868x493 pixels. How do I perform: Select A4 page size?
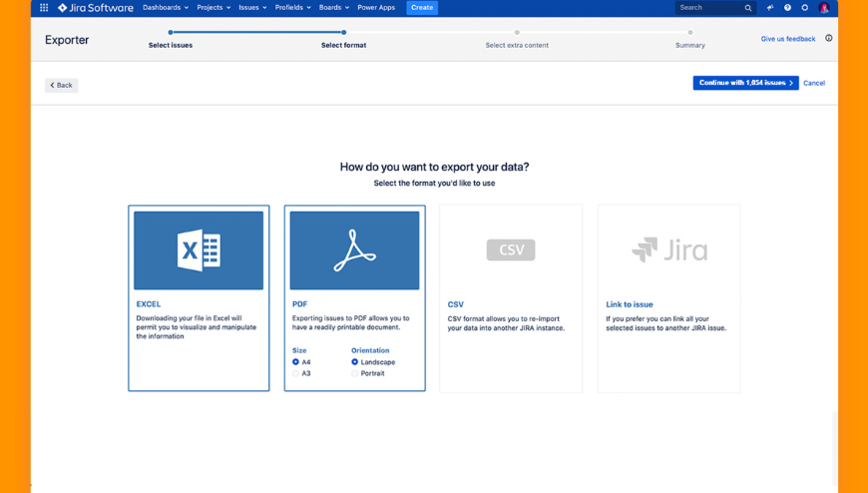[x=296, y=362]
